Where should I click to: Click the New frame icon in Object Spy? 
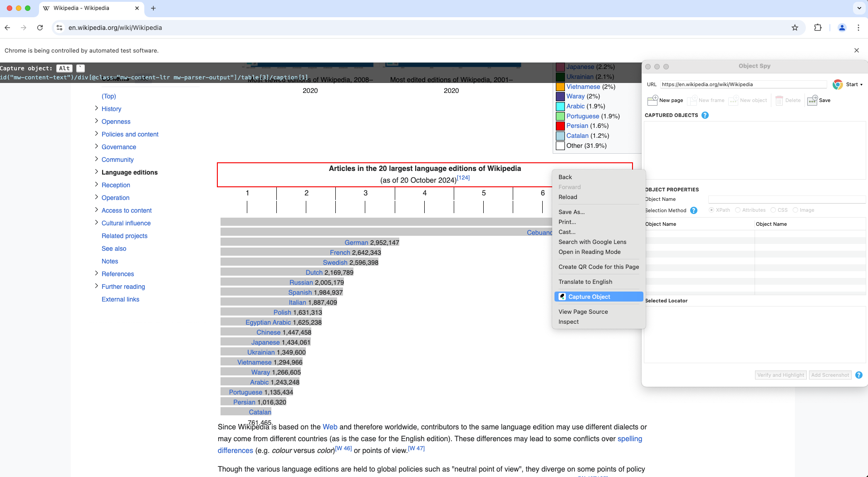[x=692, y=100]
